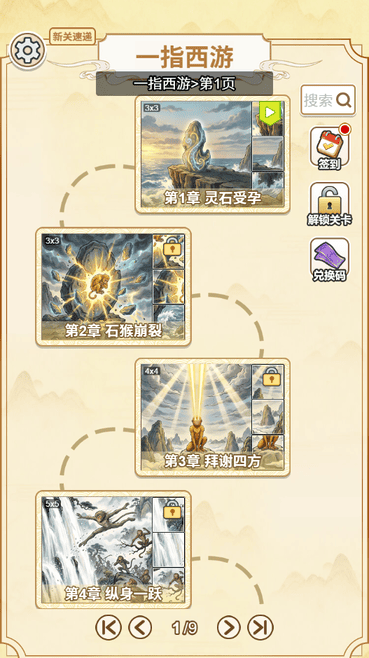The image size is (369, 658).
Task: Tap the lock icon on 第2章 石猴崩裂
Action: [x=172, y=248]
